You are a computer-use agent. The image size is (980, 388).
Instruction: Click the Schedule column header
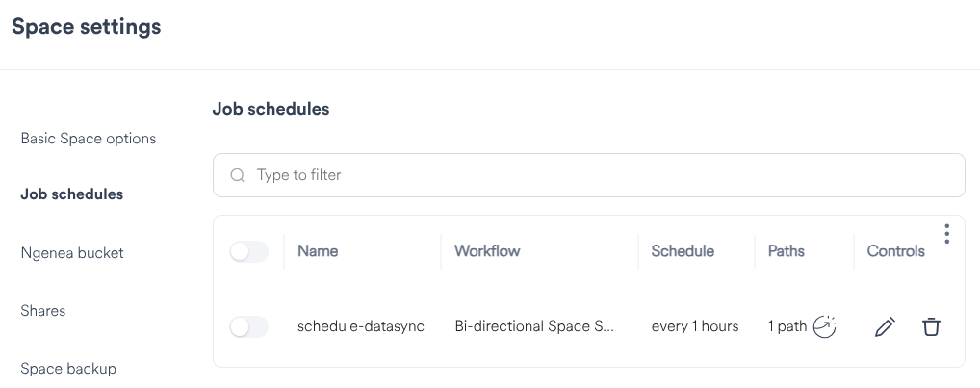coord(683,251)
